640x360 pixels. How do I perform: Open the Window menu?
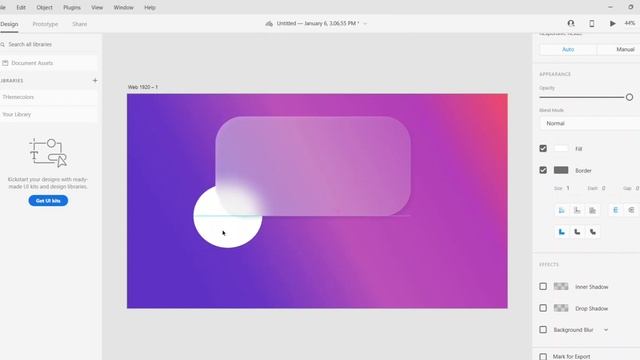pos(123,7)
